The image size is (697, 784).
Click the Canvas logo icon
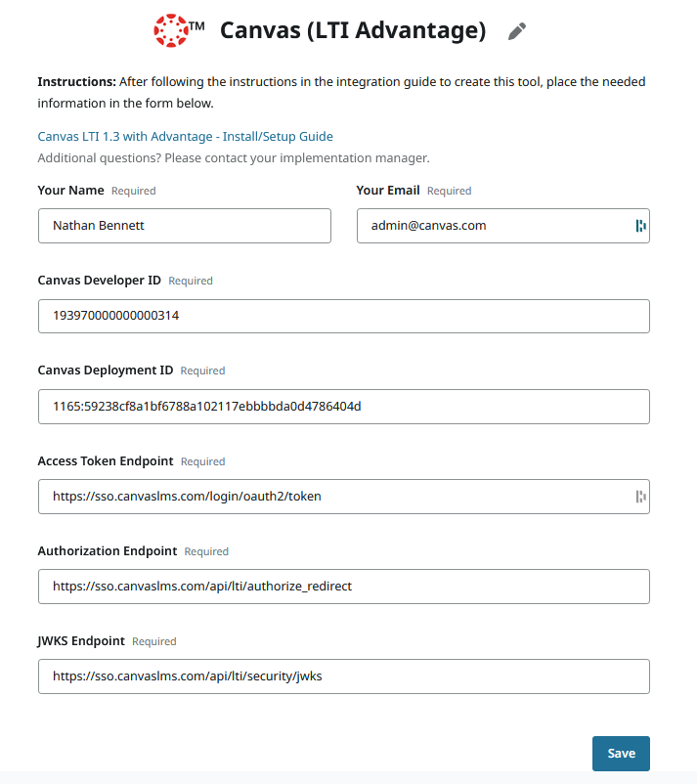click(x=172, y=30)
